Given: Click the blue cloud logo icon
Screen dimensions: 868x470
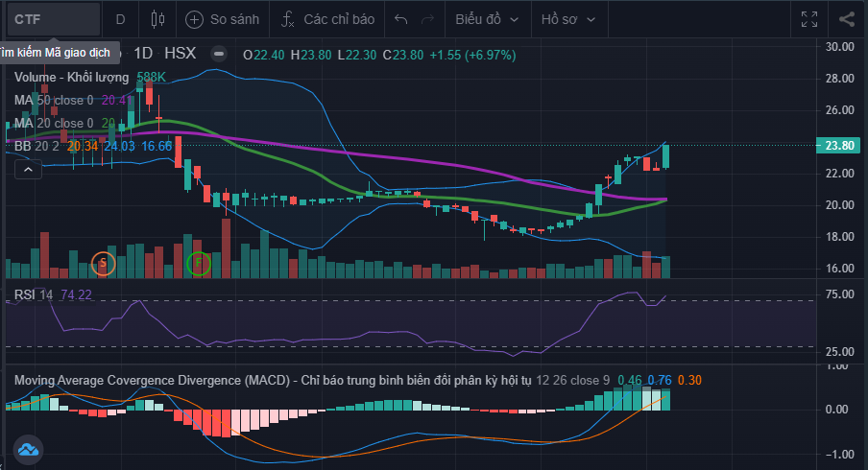Looking at the screenshot, I should (28, 449).
